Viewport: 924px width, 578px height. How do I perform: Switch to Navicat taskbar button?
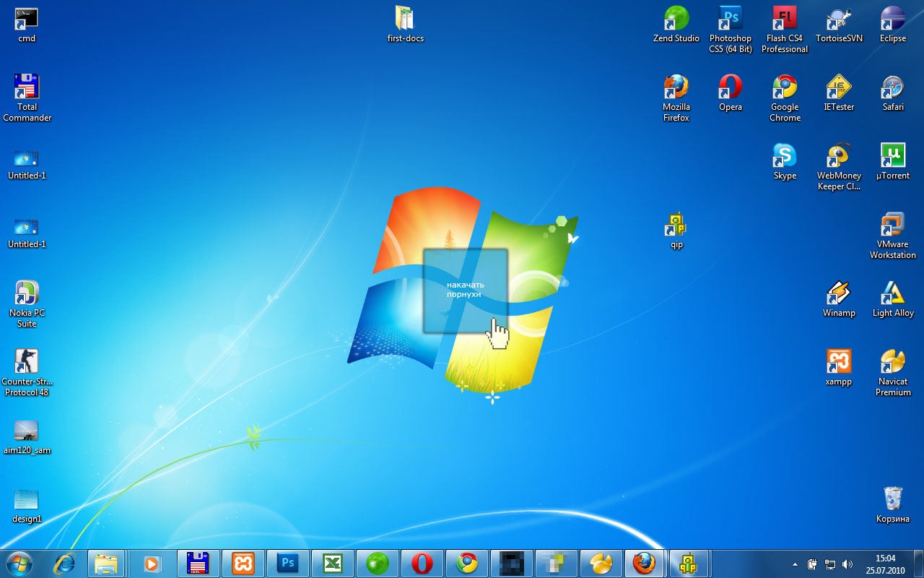601,563
